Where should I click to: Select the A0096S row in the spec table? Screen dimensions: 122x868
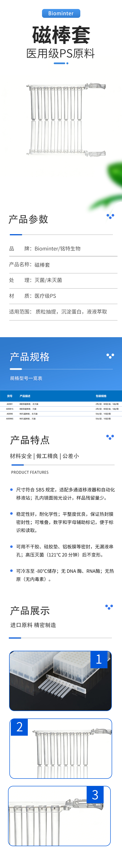61,419
